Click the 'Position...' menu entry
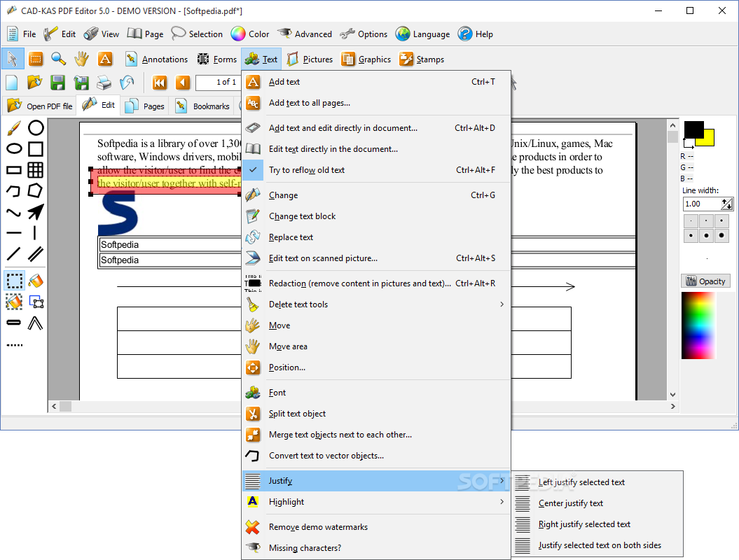Screen dimensions: 739x560 coord(377,367)
